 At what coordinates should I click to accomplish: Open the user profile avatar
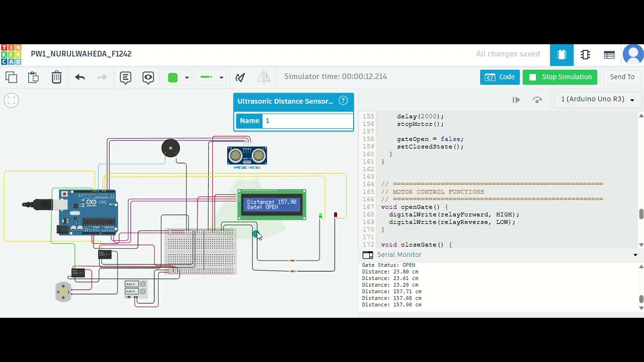coord(633,55)
